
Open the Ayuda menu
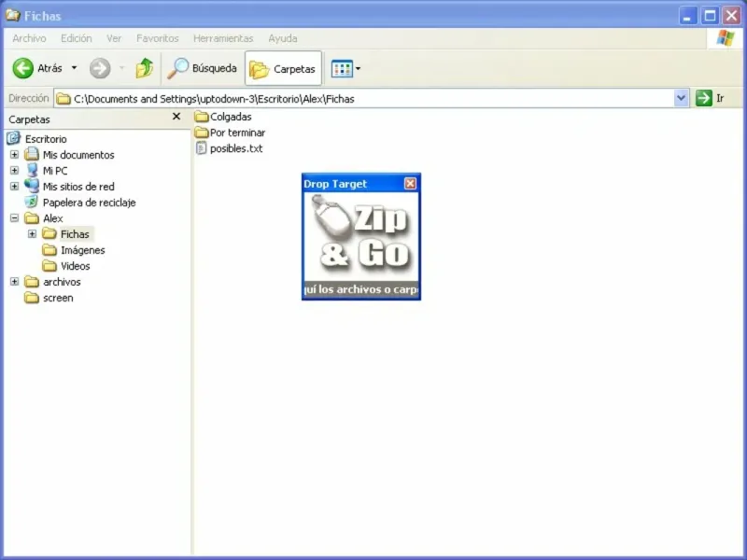tap(283, 38)
